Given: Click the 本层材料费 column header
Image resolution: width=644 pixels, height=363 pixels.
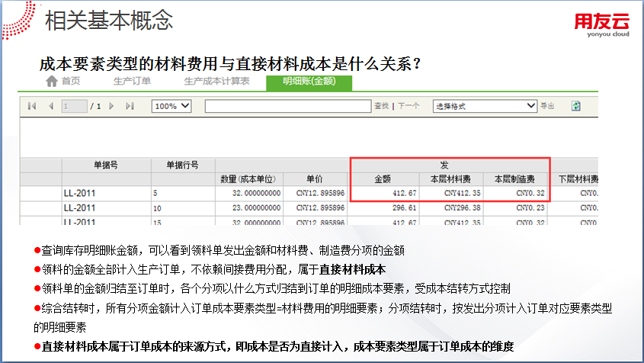Looking at the screenshot, I should (450, 179).
